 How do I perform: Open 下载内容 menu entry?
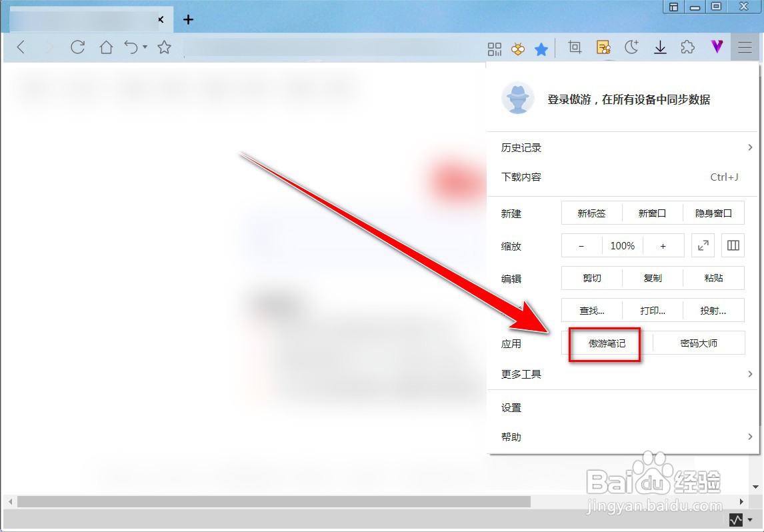(x=623, y=177)
